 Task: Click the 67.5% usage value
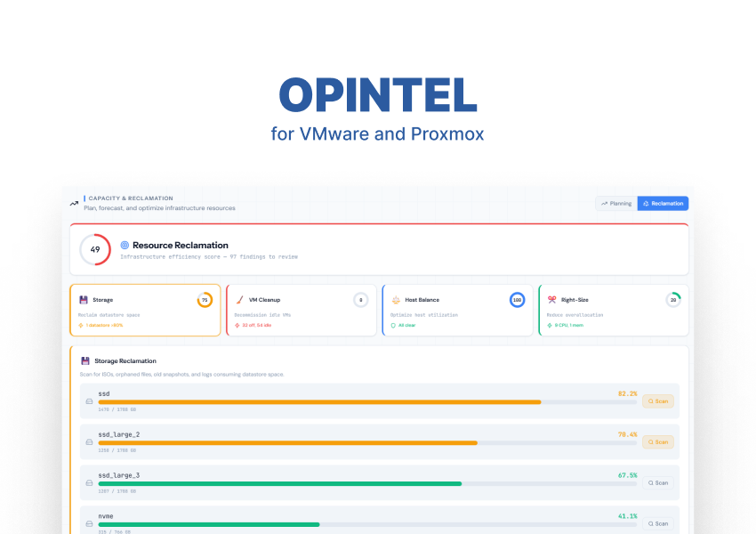point(627,475)
